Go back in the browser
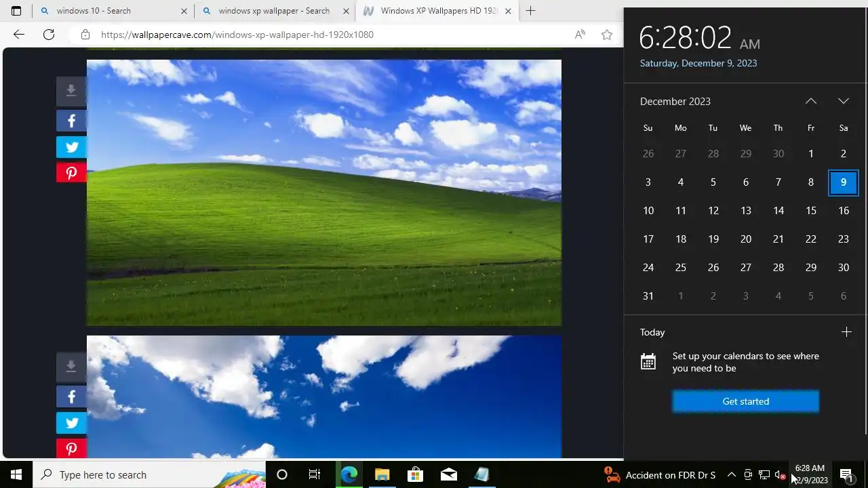This screenshot has height=488, width=868. pos(18,35)
